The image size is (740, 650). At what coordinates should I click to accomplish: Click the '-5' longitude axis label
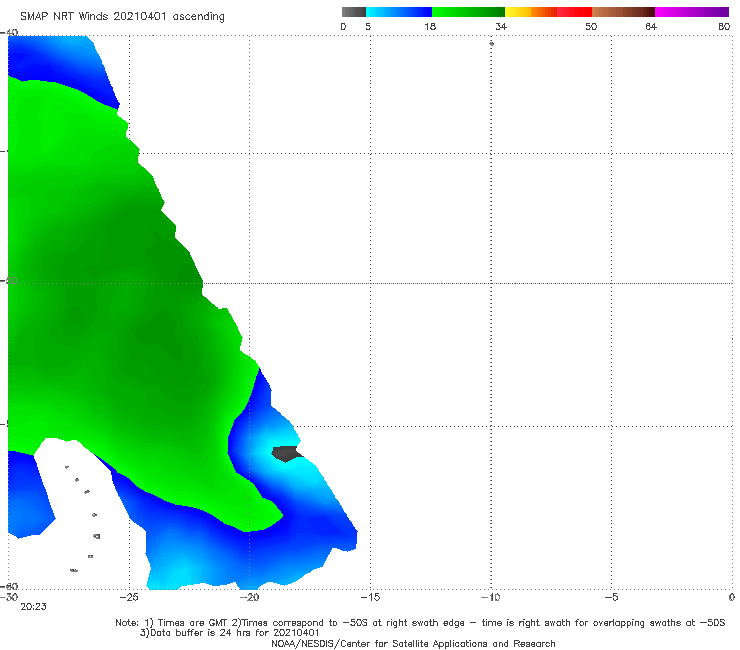click(x=611, y=598)
